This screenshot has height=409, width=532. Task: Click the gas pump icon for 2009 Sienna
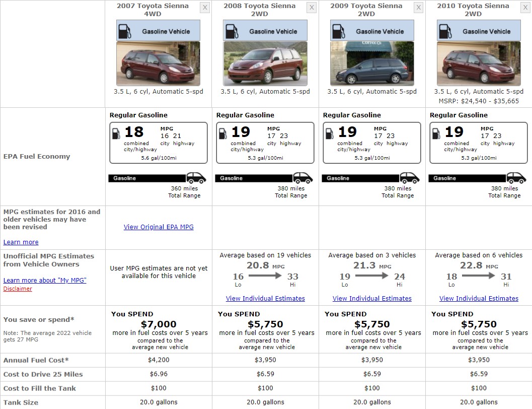338,31
